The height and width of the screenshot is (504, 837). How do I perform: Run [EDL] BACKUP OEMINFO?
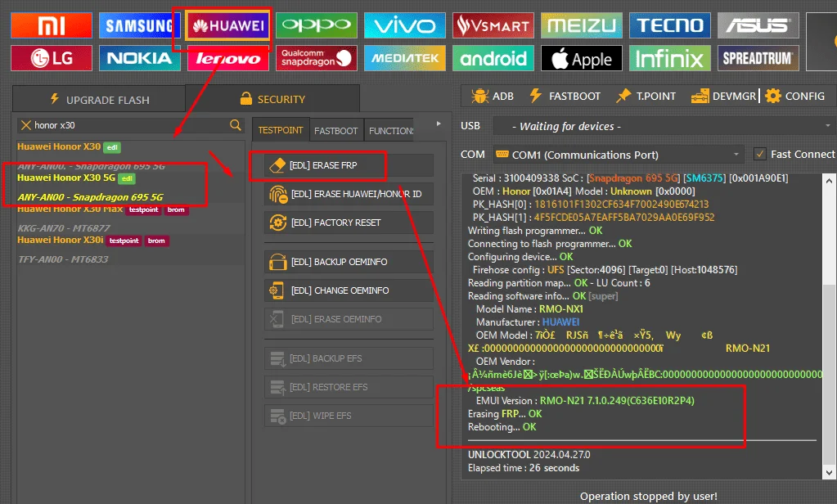tap(349, 262)
